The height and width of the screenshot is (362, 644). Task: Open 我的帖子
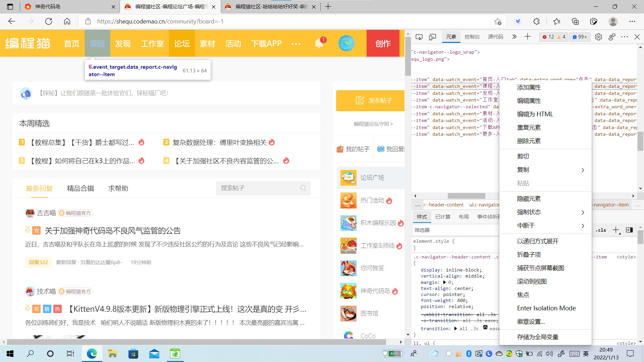[x=353, y=149]
